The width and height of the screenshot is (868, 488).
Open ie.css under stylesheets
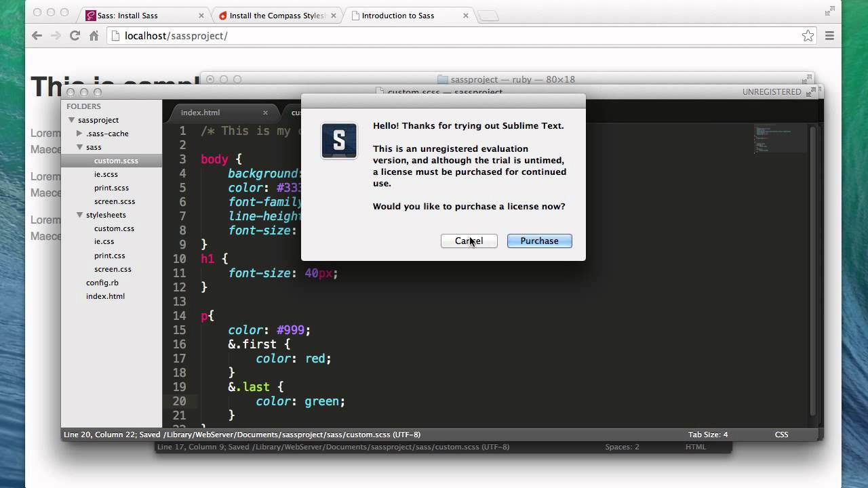tap(104, 241)
